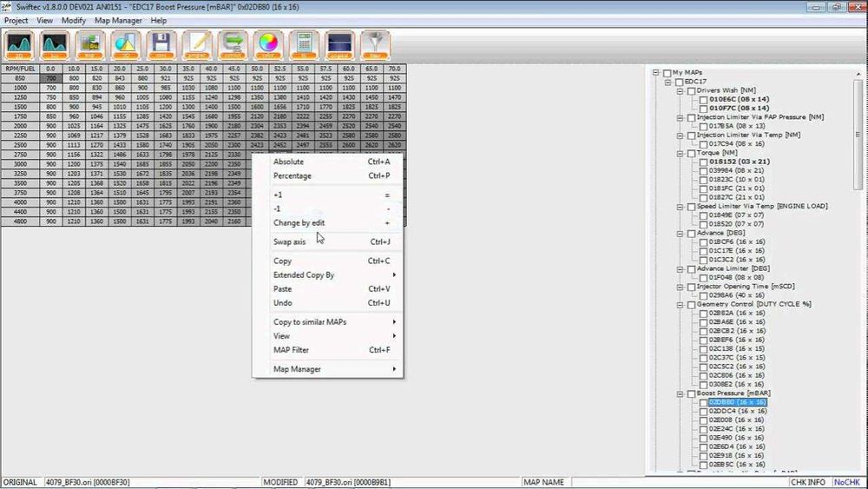Click the map tree scrollbar up arrow
This screenshot has height=489, width=868.
point(858,74)
